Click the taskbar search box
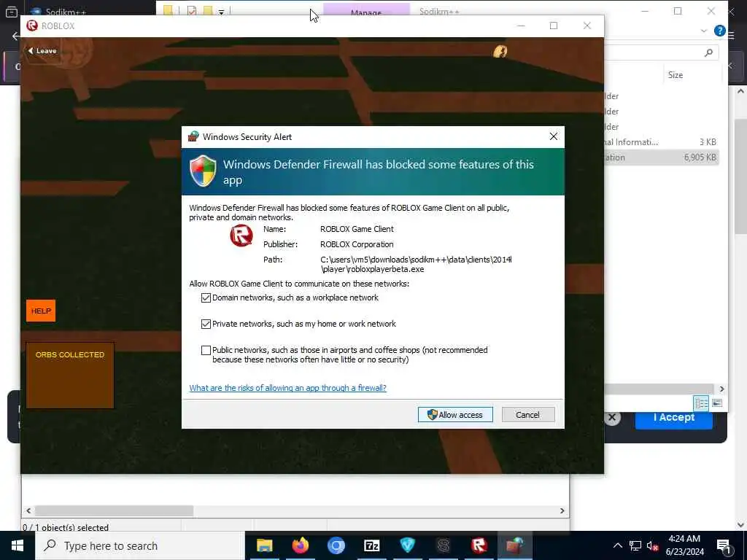This screenshot has height=560, width=747. click(140, 545)
